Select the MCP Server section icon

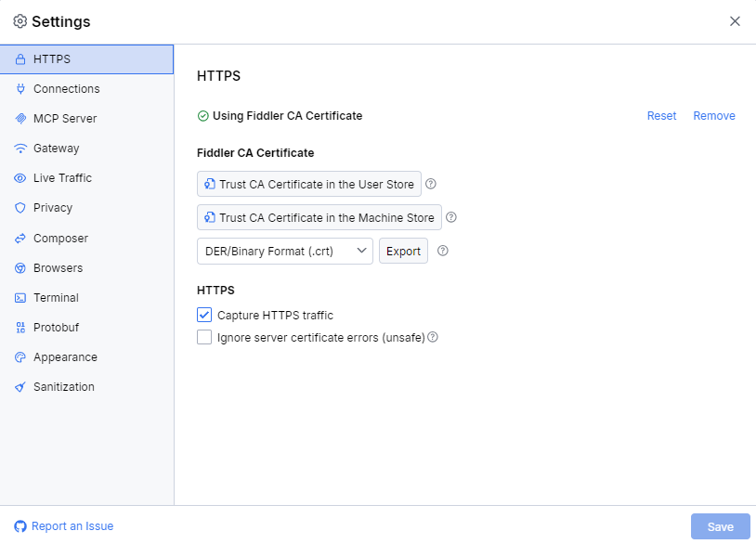(x=20, y=118)
